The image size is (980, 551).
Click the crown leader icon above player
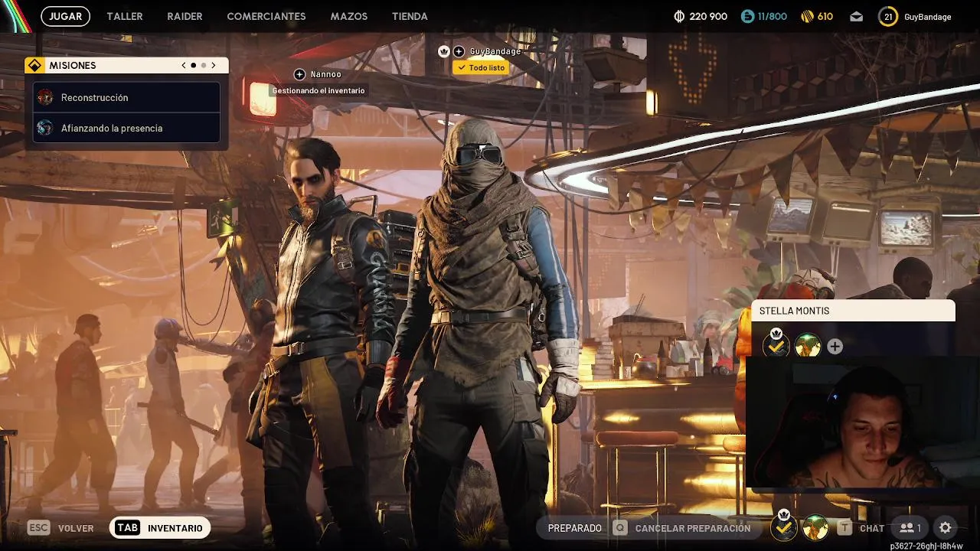point(443,51)
